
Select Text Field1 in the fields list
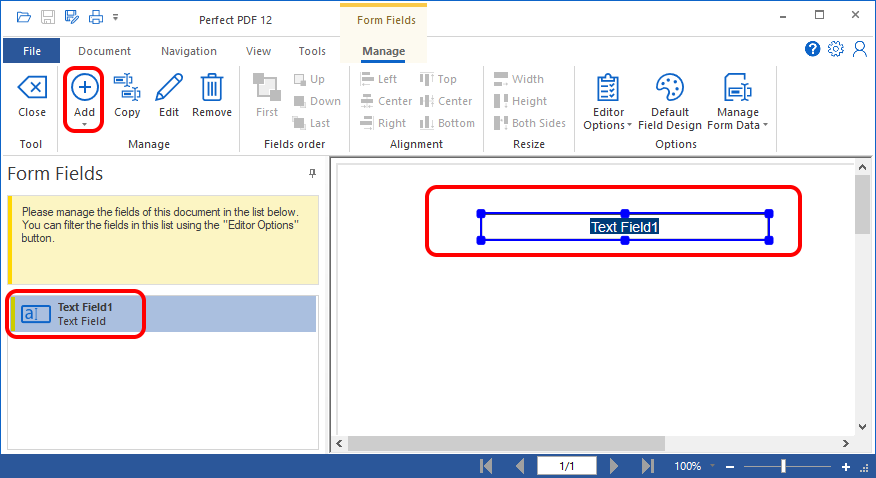click(163, 314)
